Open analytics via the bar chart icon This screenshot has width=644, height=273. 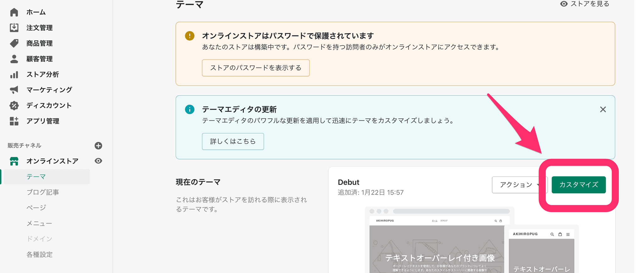pos(14,75)
